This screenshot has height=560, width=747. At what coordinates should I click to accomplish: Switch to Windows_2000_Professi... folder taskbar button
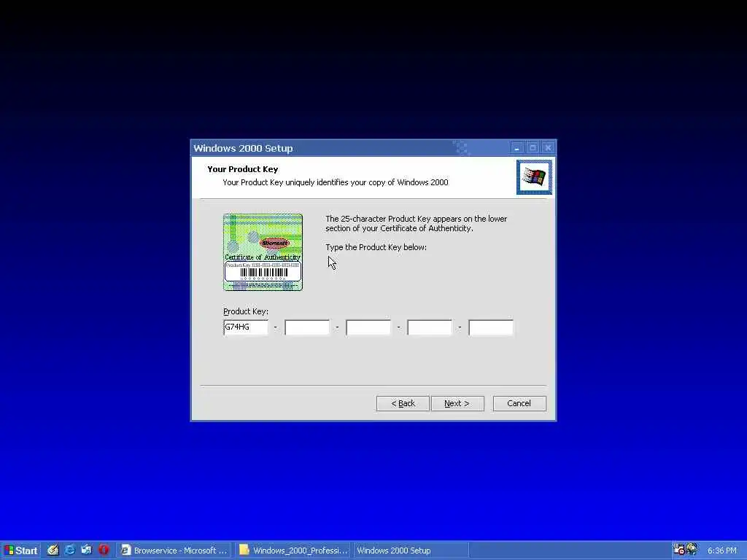pos(293,551)
